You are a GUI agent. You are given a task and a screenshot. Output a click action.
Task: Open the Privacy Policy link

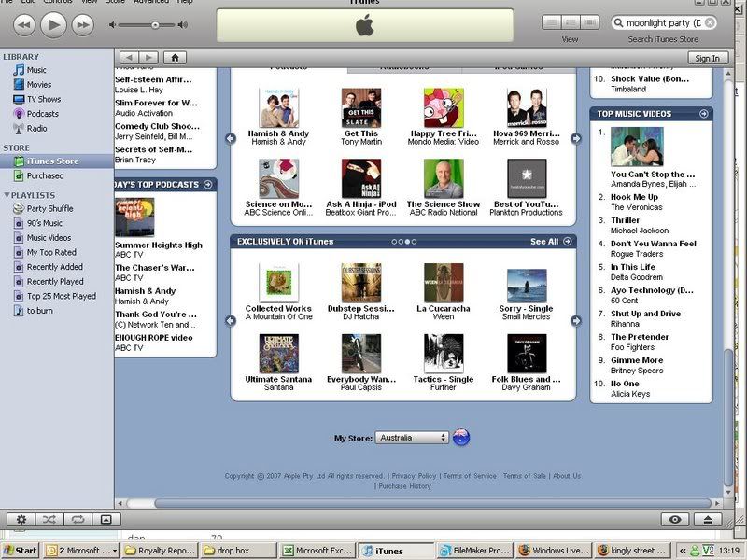[x=414, y=476]
